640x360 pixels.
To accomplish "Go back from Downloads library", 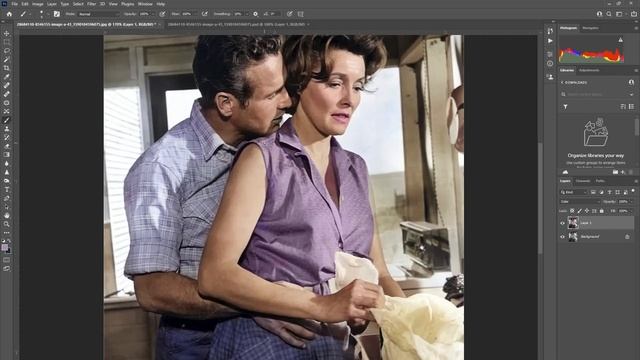I will coord(562,82).
